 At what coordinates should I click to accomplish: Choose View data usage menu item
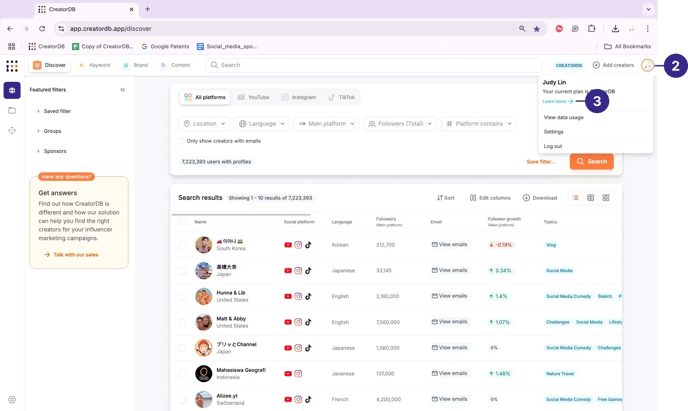click(563, 118)
